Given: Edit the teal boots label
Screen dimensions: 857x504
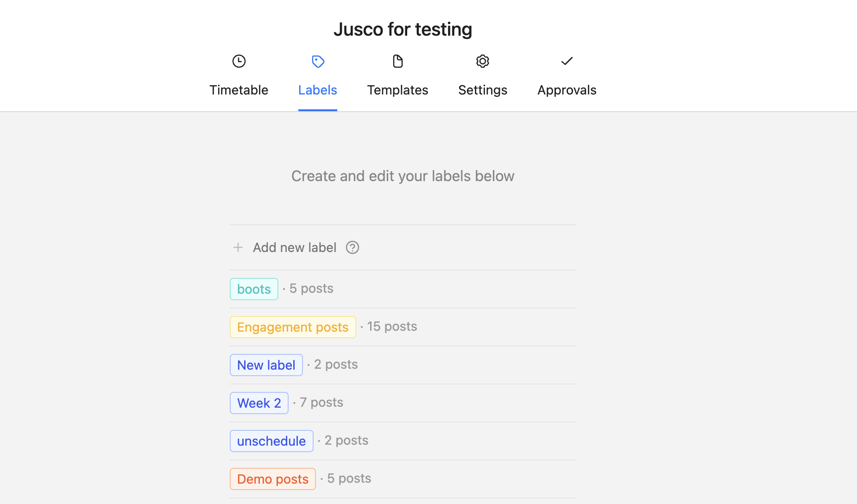Looking at the screenshot, I should coord(254,289).
